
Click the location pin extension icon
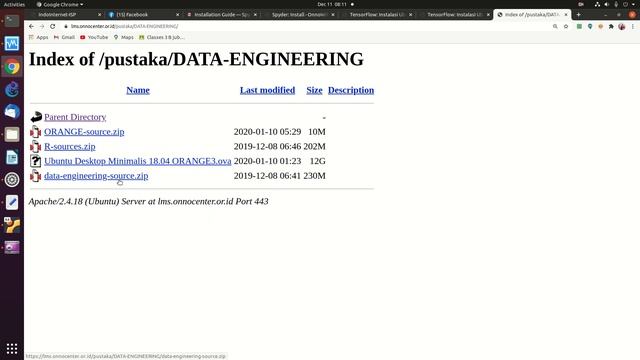pyautogui.click(x=590, y=26)
